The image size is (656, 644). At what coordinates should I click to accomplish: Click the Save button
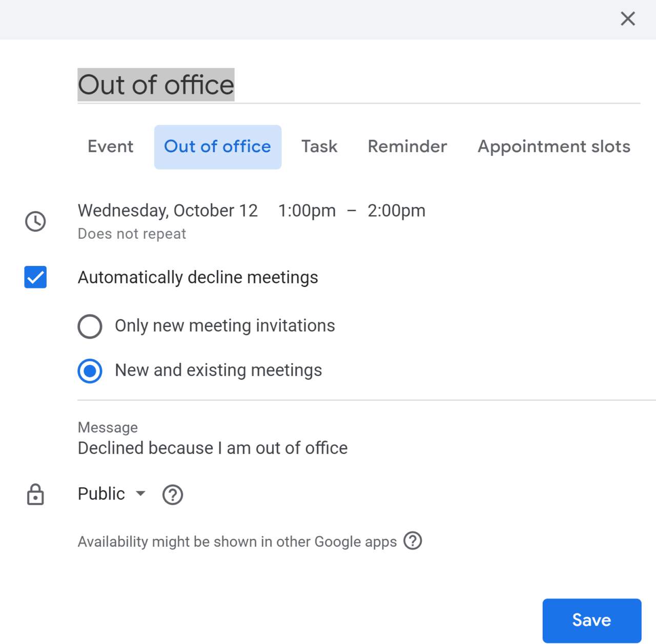(x=591, y=620)
